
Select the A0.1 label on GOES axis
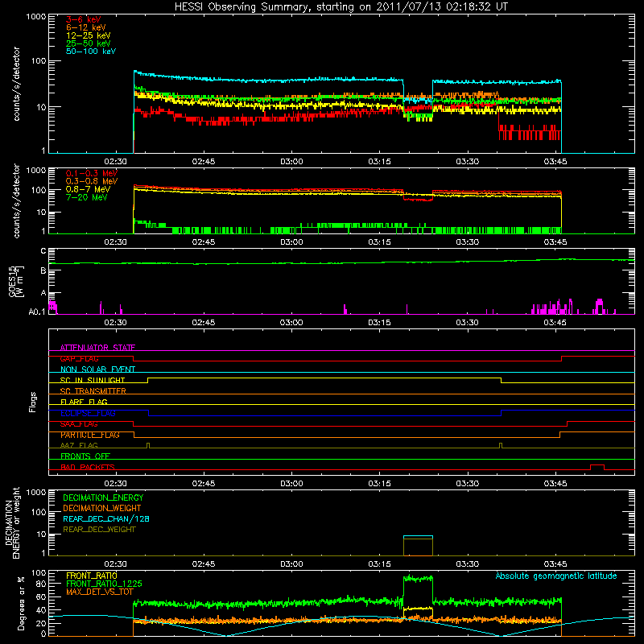(x=37, y=312)
